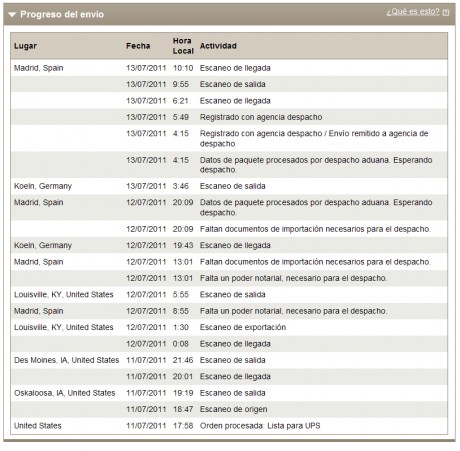Image resolution: width=460 pixels, height=451 pixels.
Task: Click the Des Moines, IA, United States location
Action: (66, 360)
